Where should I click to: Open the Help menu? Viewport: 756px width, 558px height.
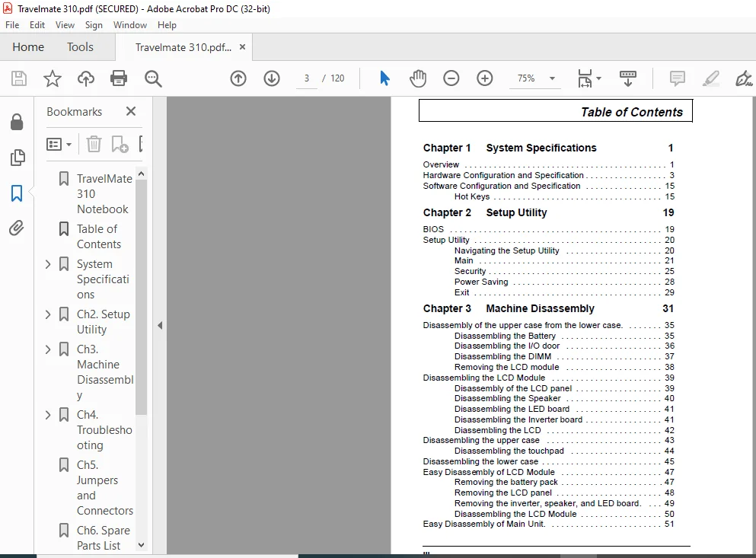point(167,25)
